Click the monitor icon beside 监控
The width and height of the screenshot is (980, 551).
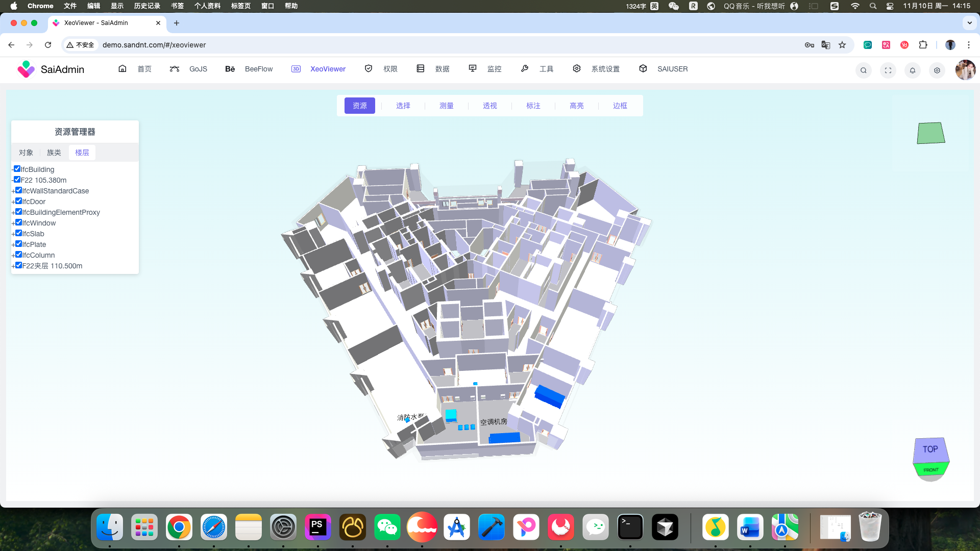coord(472,68)
